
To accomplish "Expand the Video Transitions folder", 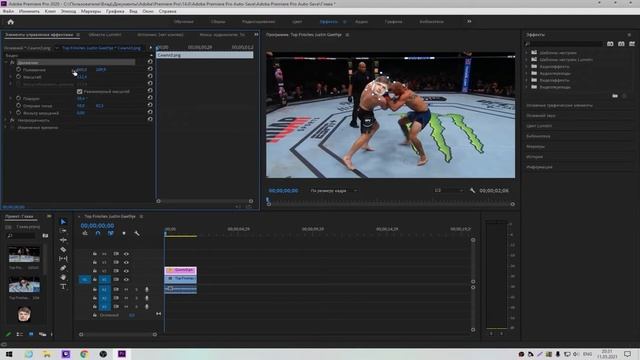I will pyautogui.click(x=527, y=87).
